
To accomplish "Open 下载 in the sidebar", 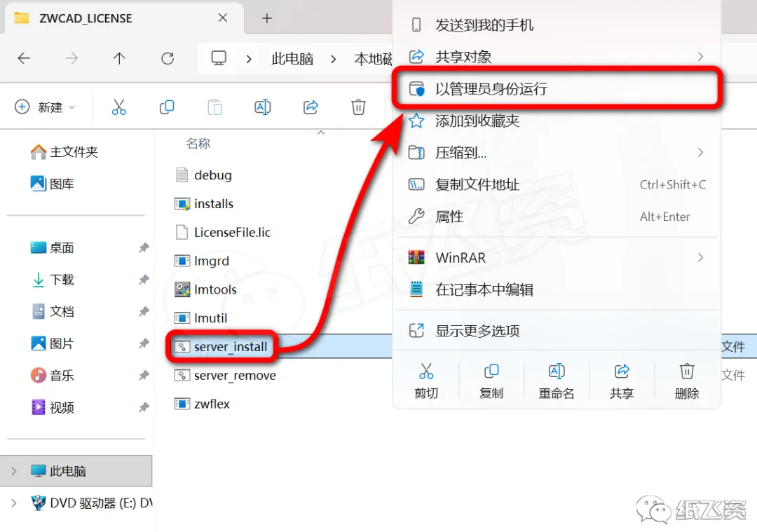I will tap(52, 280).
